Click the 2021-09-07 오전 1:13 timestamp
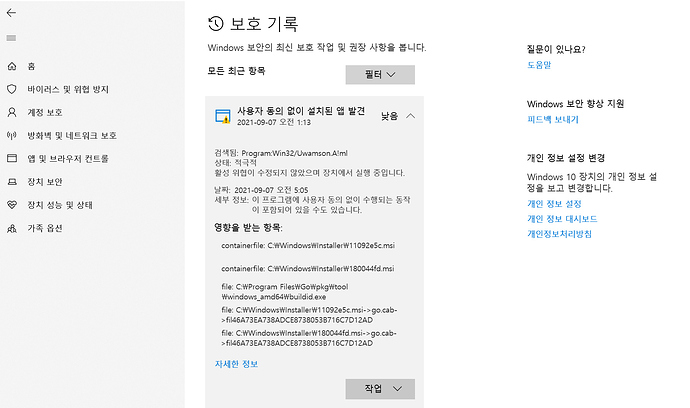Viewport: 690px width, 408px height. tap(274, 122)
